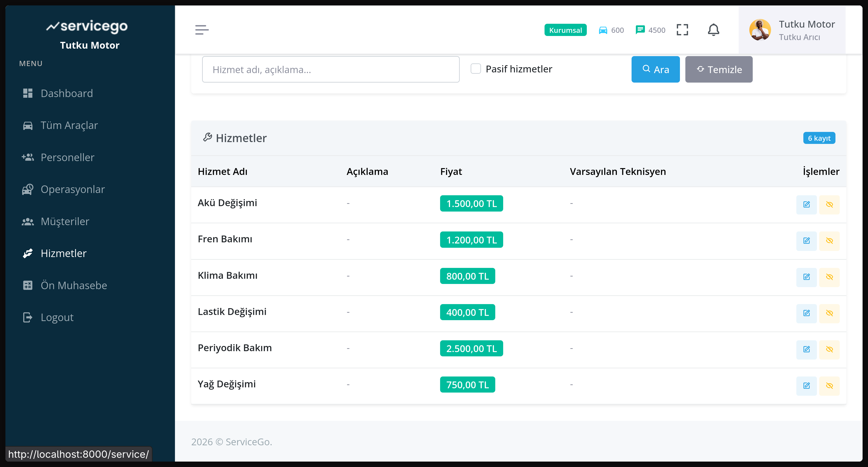Edit the Akü Değişimi service
The width and height of the screenshot is (868, 467).
[806, 204]
